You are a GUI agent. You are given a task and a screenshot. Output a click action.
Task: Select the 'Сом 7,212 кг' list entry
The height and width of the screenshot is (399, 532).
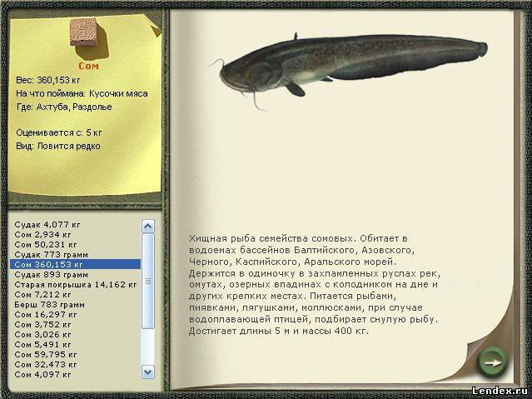point(42,294)
